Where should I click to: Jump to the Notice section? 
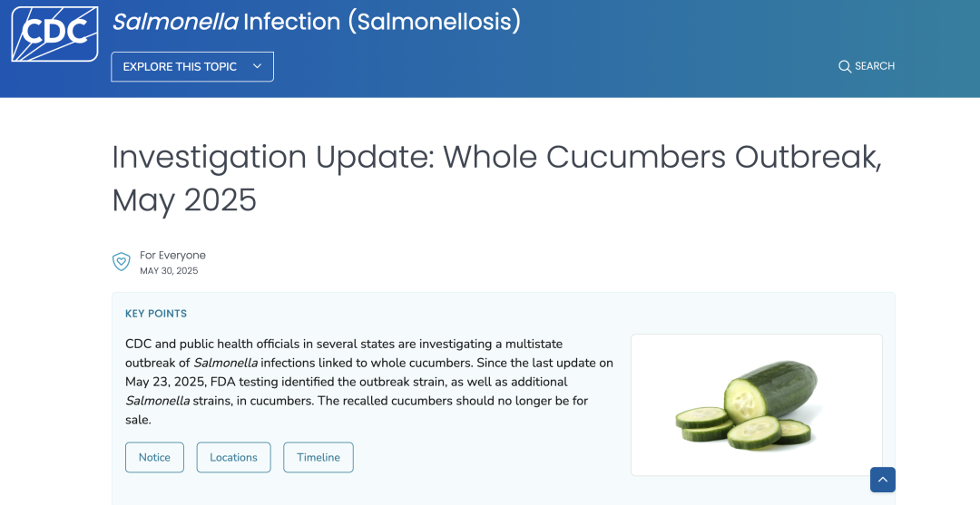pyautogui.click(x=154, y=458)
